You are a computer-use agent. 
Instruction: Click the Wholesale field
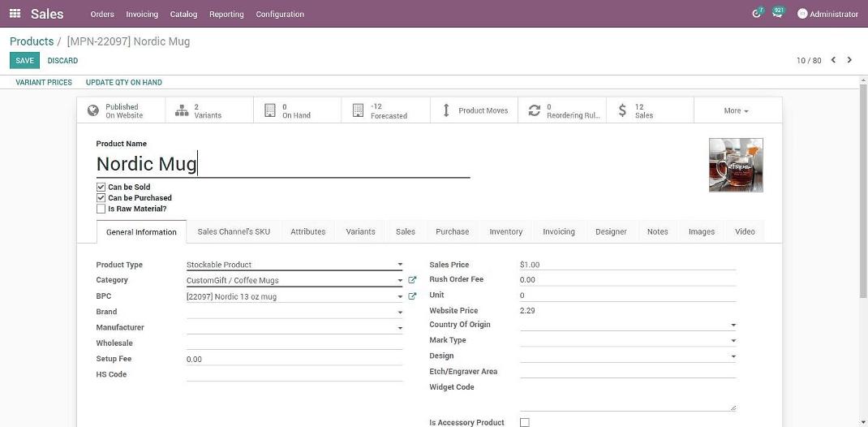pyautogui.click(x=294, y=343)
